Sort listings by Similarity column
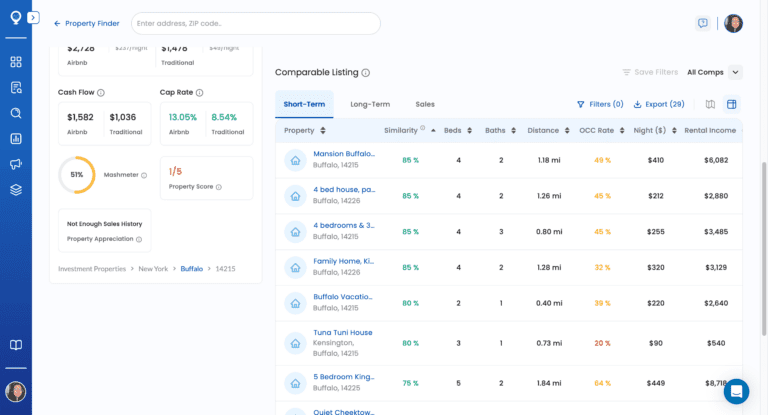Image resolution: width=768 pixels, height=415 pixels. point(401,131)
